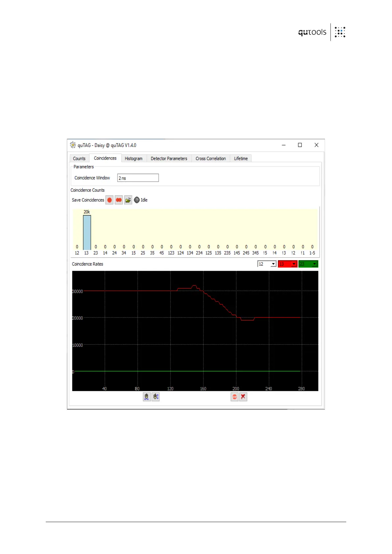Click the quTAG app icon in title bar
The width and height of the screenshot is (392, 554).
[73, 145]
